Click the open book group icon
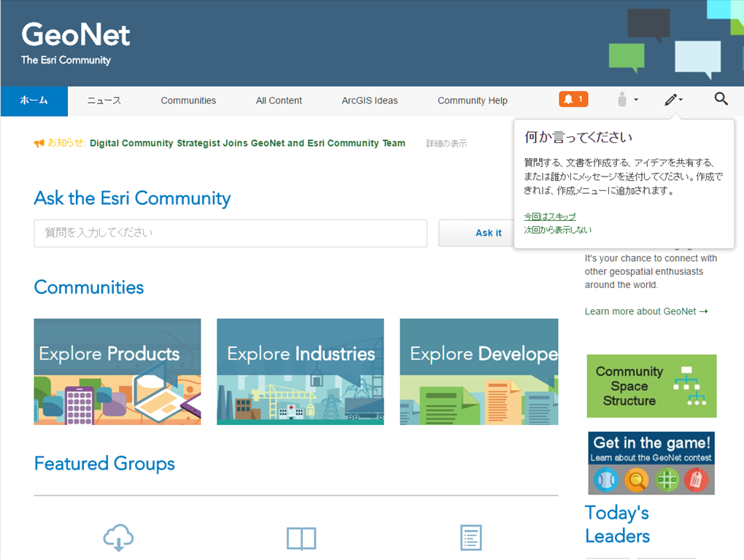This screenshot has height=560, width=744. point(301,538)
